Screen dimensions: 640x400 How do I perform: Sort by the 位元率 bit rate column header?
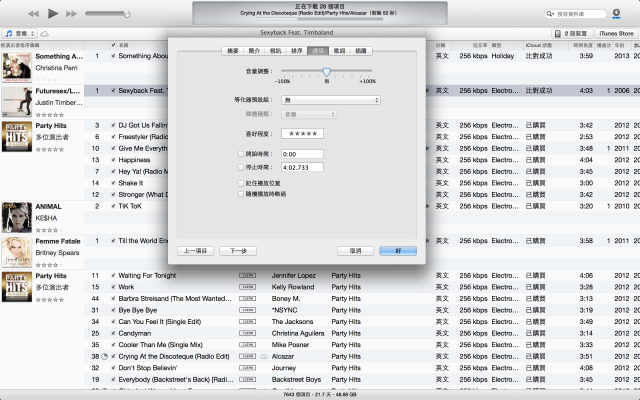(469, 45)
